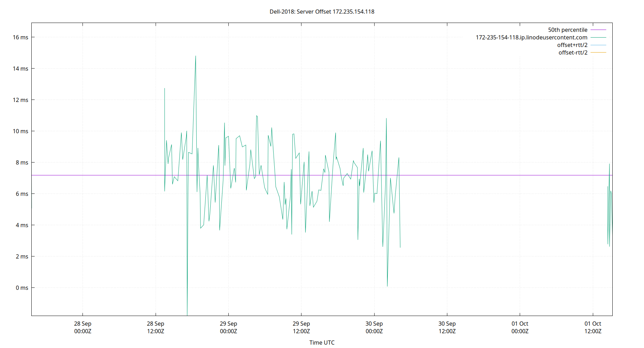
Task: Click the legend line sample for linodeusercontent.com
Action: [x=598, y=38]
